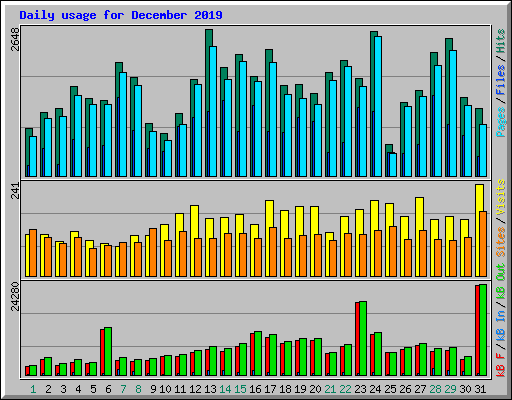Click day label 27 on the axis
Viewport: 512px width, 400px height.
[420, 389]
